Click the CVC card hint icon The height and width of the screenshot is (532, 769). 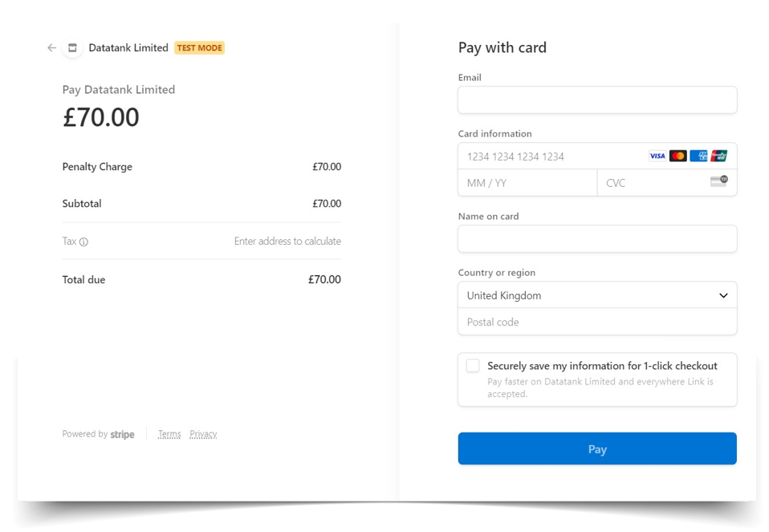coord(719,181)
